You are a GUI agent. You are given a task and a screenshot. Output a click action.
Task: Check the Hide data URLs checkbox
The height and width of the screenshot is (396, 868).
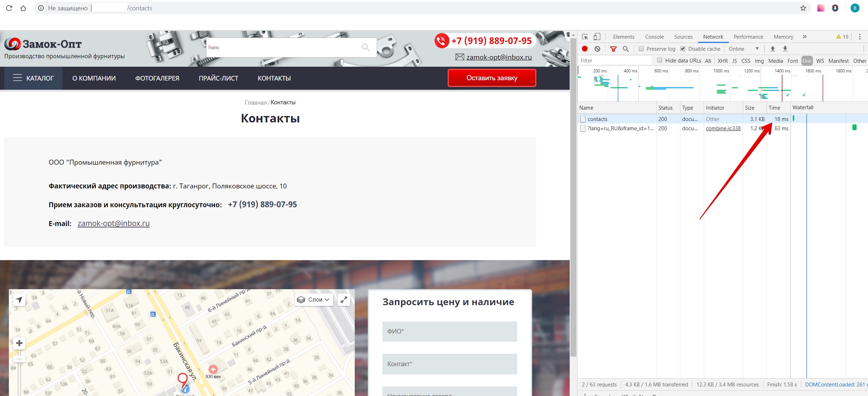660,60
